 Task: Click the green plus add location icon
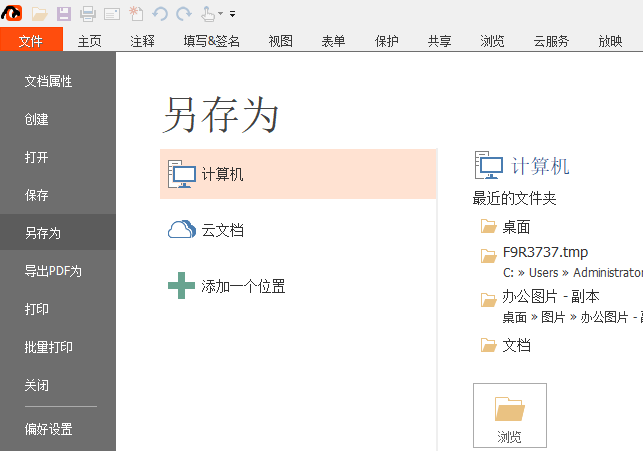coord(181,286)
